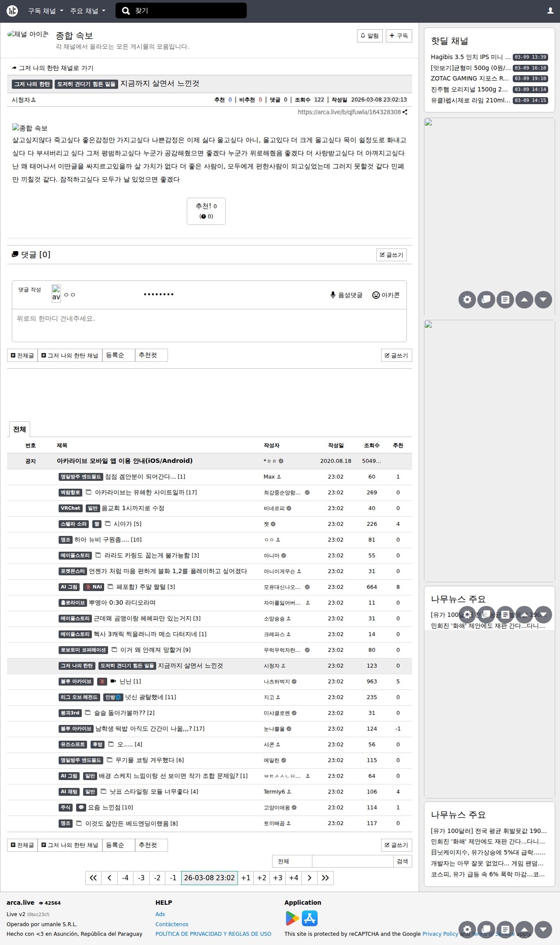This screenshot has height=945, width=560.
Task: Click the search text field beside 검색
Action: pos(353,861)
